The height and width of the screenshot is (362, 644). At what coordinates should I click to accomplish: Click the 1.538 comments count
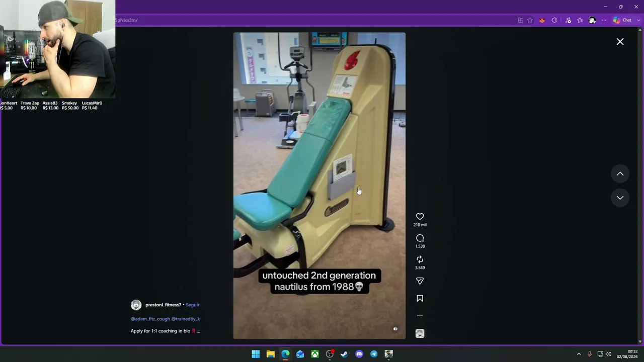coord(420,246)
